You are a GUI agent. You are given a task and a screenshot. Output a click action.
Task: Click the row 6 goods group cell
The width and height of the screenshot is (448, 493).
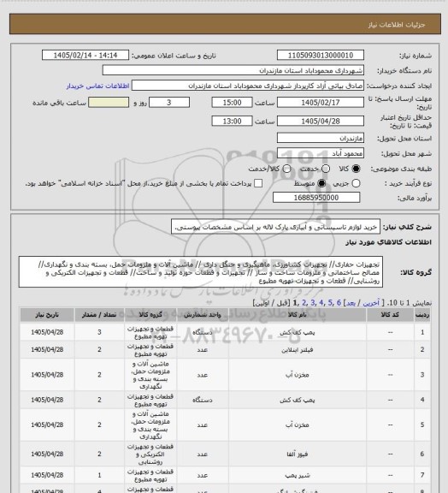coord(150,454)
